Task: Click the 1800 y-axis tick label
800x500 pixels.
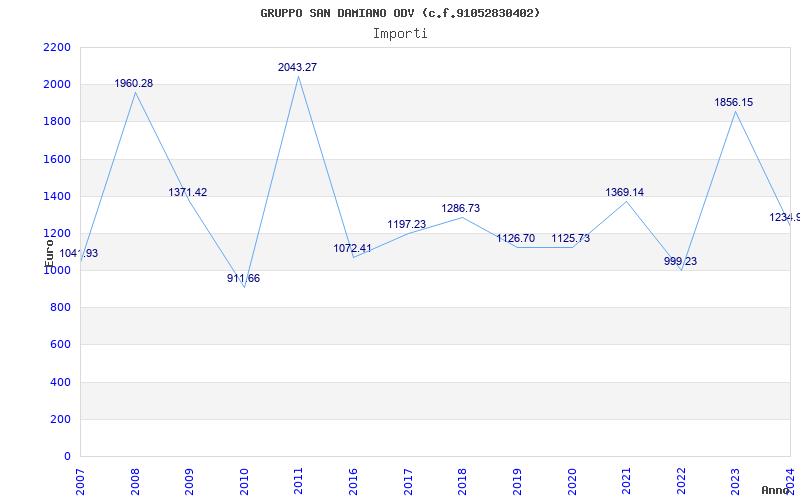Action: click(x=57, y=122)
